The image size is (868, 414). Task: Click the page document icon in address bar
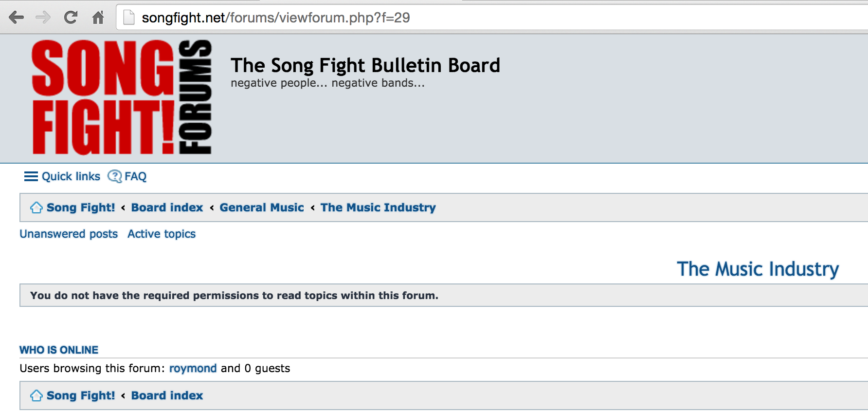tap(129, 18)
